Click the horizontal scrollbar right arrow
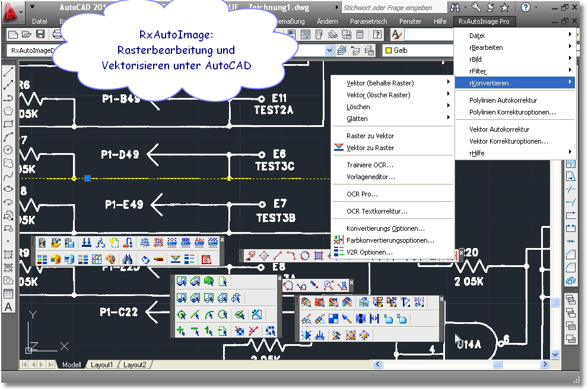The width and height of the screenshot is (588, 391). [x=545, y=364]
